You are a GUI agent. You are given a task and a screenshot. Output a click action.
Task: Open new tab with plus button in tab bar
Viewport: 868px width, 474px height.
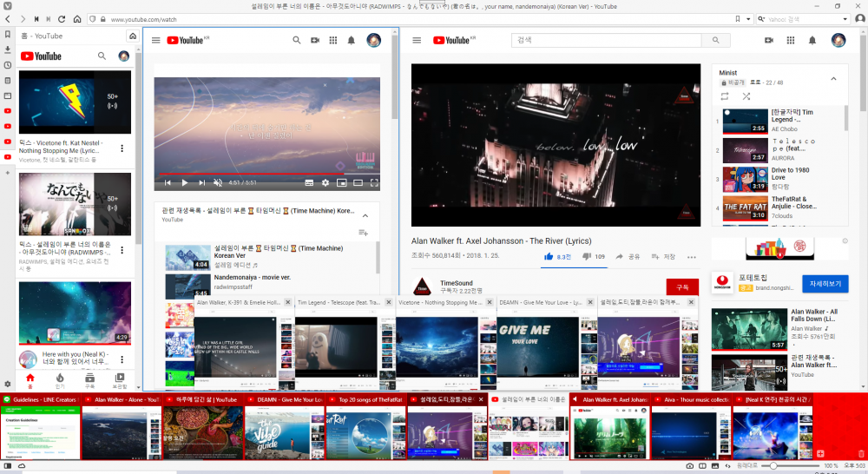click(x=820, y=453)
